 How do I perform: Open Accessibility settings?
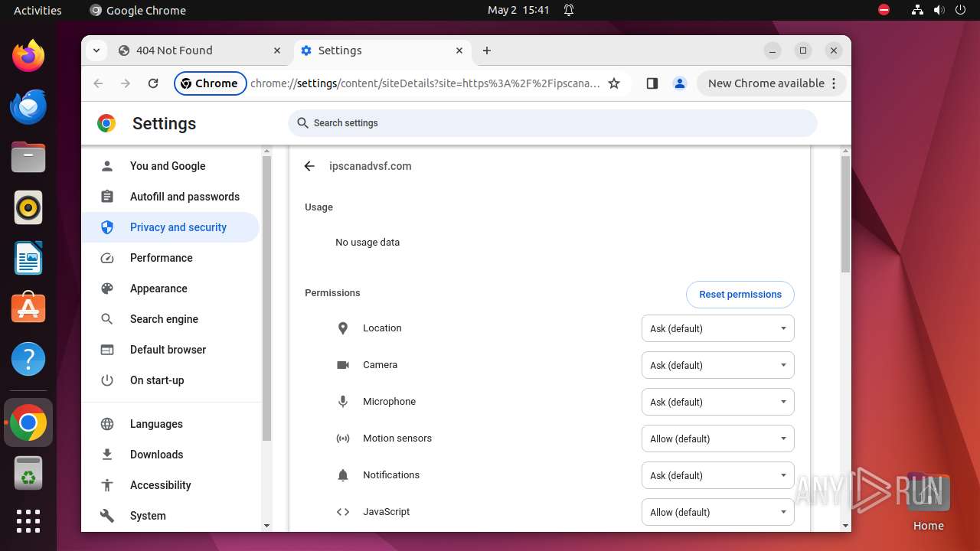(171, 485)
